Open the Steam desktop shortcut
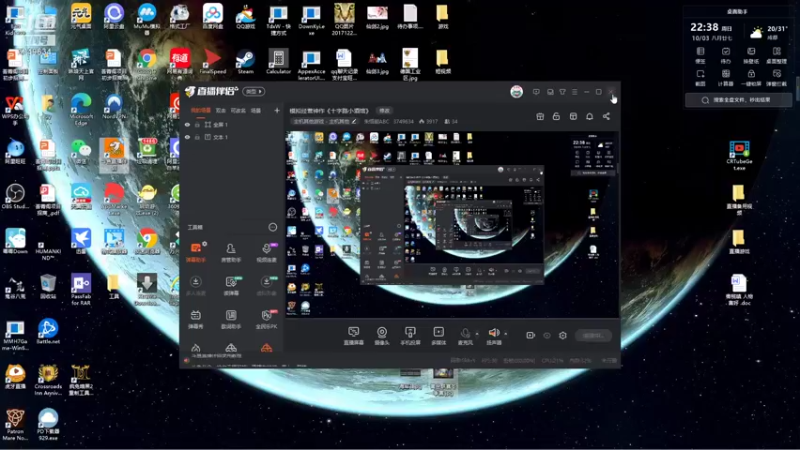 tap(245, 62)
